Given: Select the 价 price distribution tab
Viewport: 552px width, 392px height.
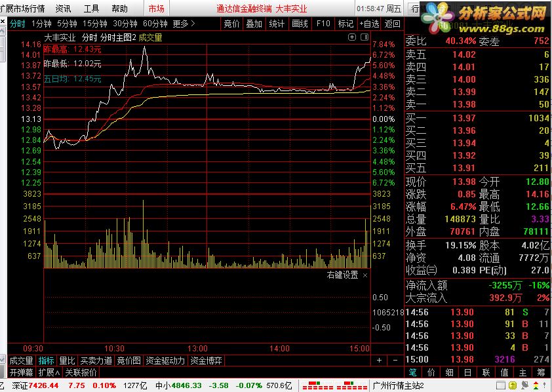Looking at the screenshot, I should point(431,372).
